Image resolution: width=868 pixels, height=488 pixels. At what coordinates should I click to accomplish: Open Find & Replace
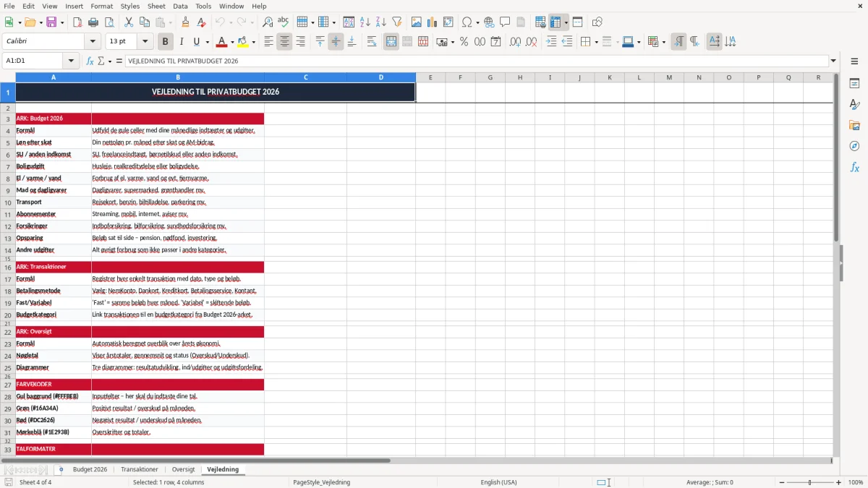pyautogui.click(x=268, y=22)
